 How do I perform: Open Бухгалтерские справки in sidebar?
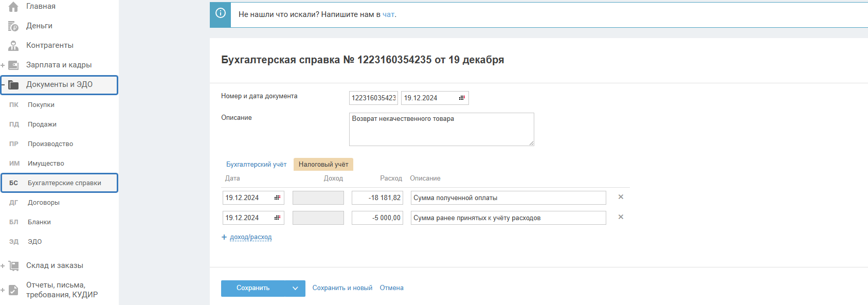pyautogui.click(x=64, y=183)
